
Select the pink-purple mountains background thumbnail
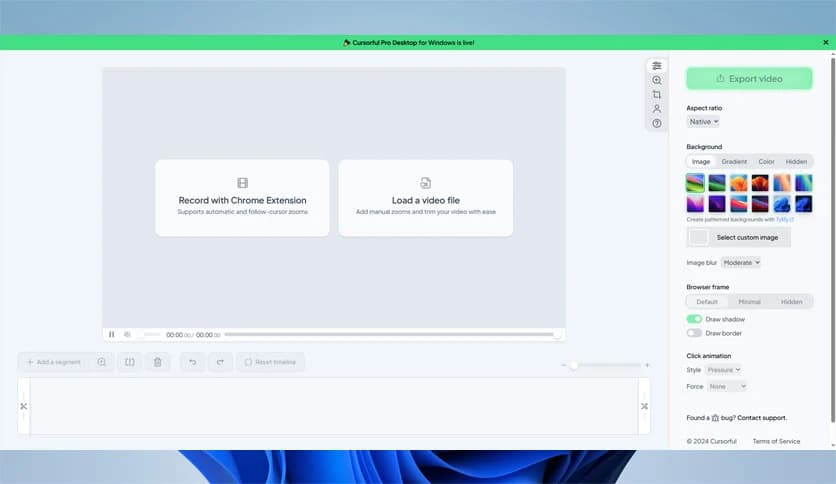(x=695, y=204)
